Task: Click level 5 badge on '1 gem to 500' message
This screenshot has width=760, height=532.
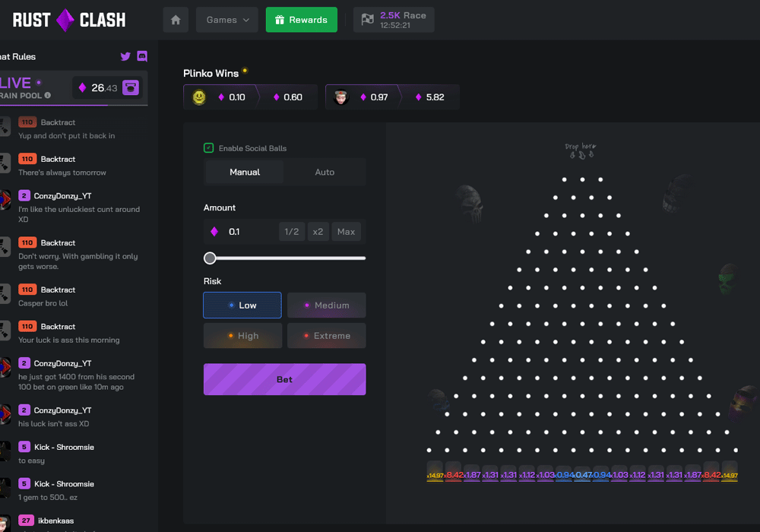Action: (24, 483)
